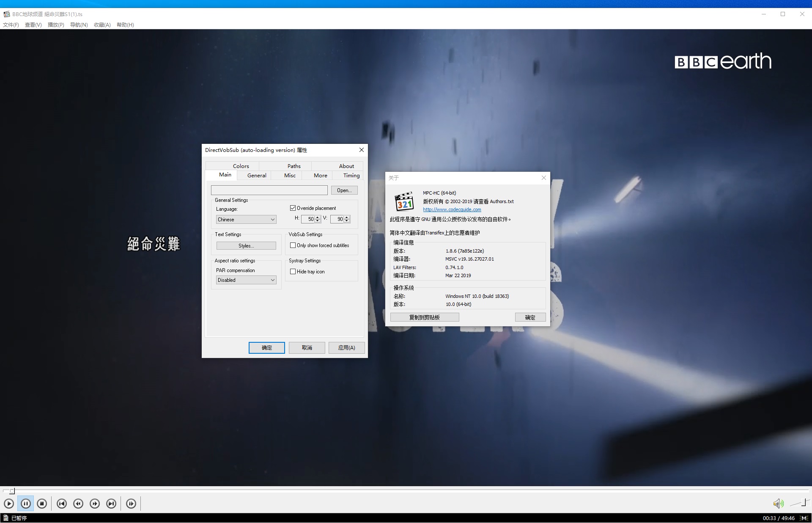Mute audio with the speaker icon
The width and height of the screenshot is (812, 523).
778,504
